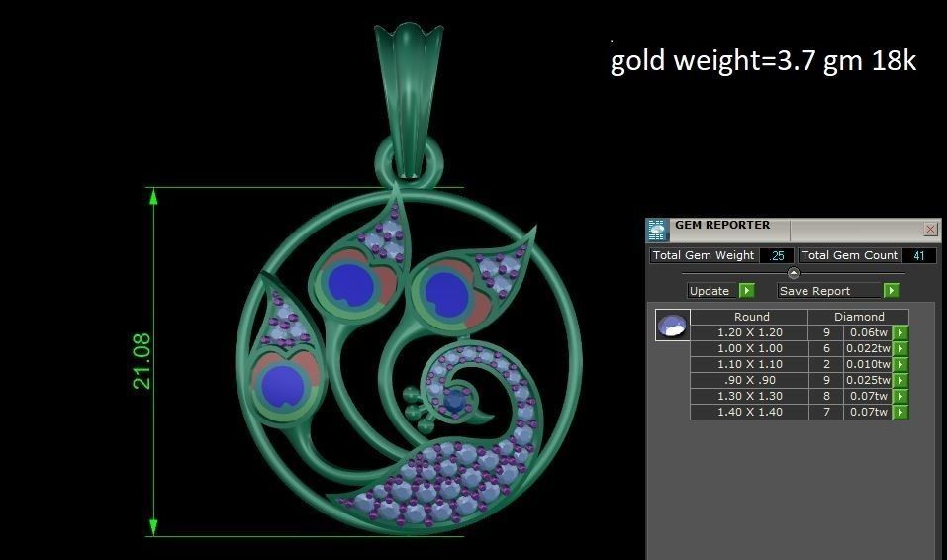Screen dimensions: 947x560
Task: Select the .90 X .90 size cell
Action: pos(749,380)
